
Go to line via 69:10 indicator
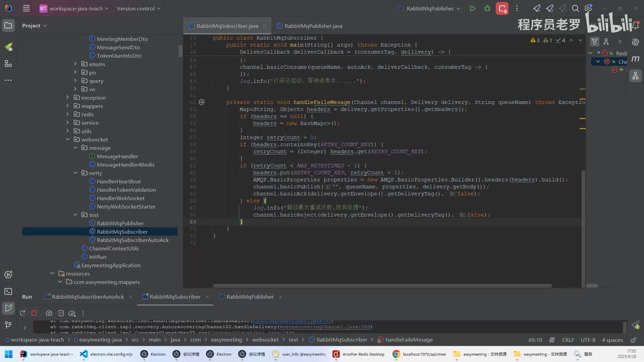[x=535, y=340]
